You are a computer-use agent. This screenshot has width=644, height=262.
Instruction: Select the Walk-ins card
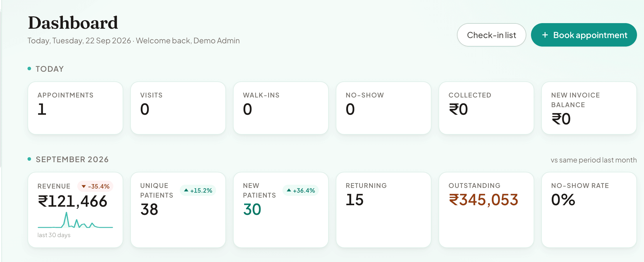pyautogui.click(x=281, y=108)
